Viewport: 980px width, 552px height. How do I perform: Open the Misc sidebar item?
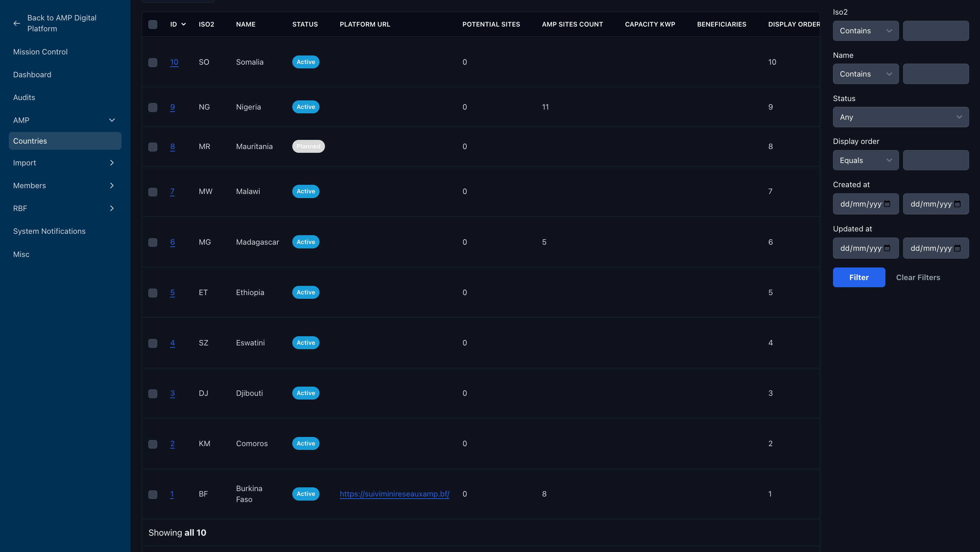point(21,254)
